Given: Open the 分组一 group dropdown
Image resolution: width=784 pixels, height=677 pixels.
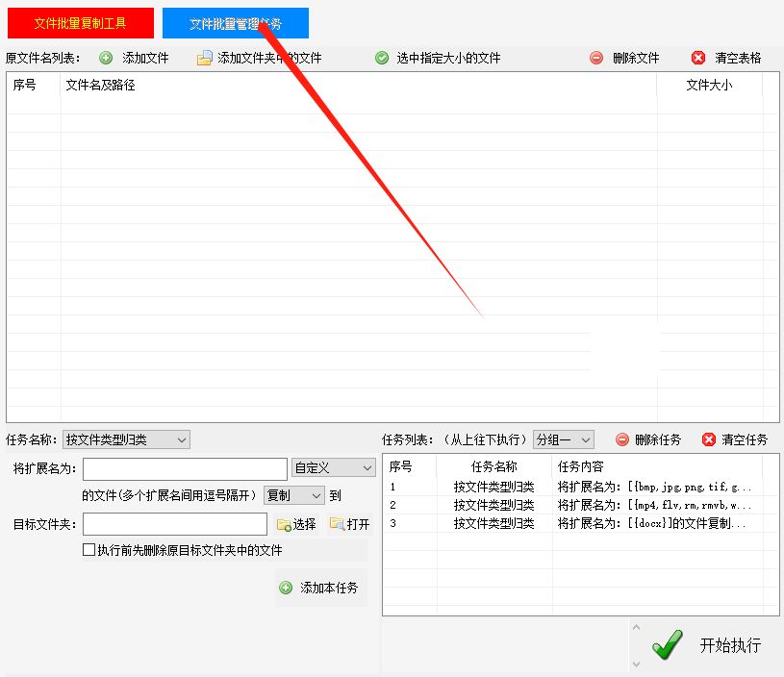Looking at the screenshot, I should [x=564, y=439].
